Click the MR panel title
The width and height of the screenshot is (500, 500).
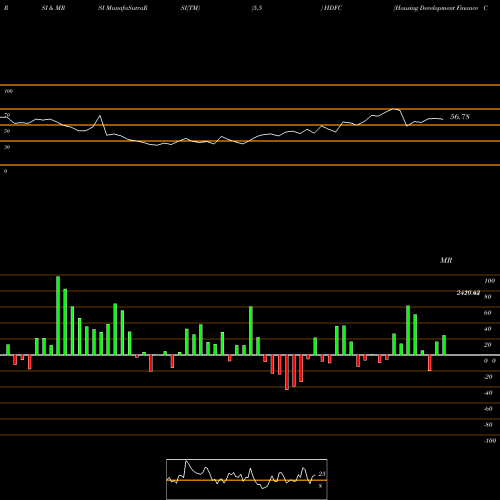click(446, 260)
